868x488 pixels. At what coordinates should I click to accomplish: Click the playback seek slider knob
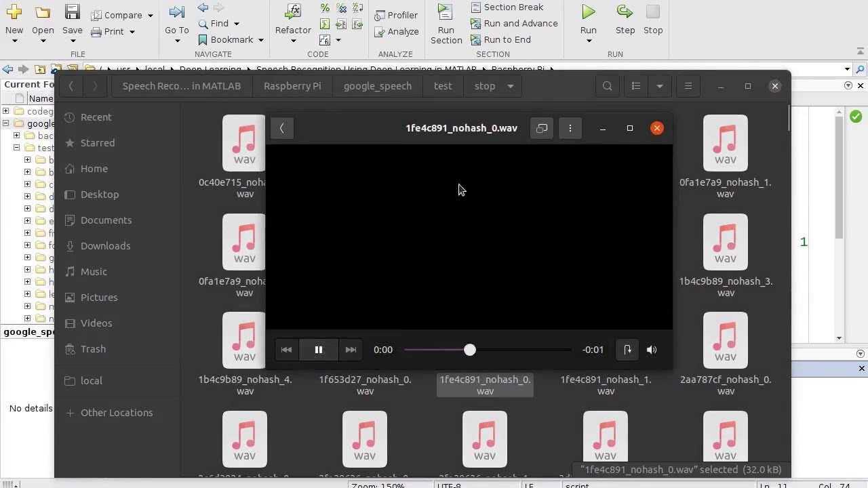470,350
